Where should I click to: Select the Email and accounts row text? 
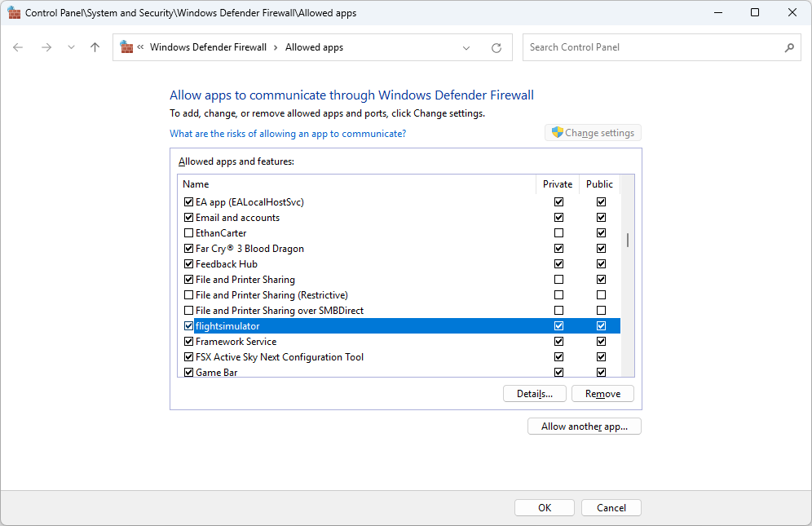(x=238, y=218)
